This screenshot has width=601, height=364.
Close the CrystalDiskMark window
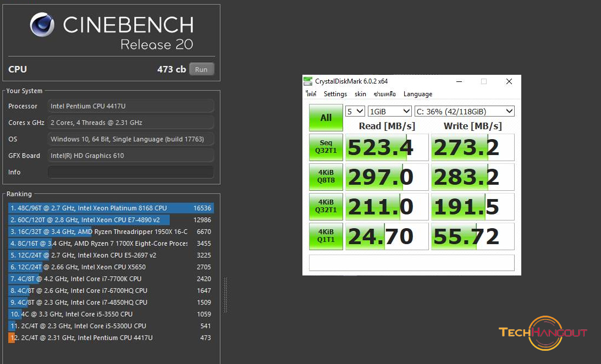[x=509, y=81]
